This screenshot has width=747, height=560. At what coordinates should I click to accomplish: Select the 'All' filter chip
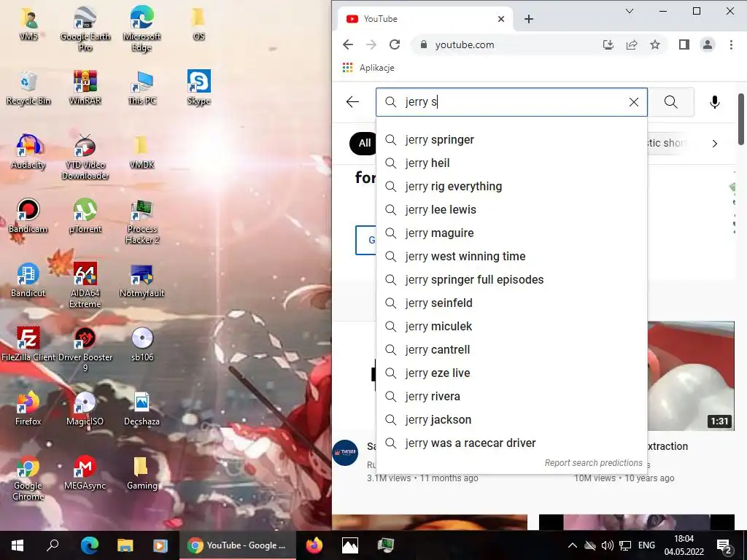[x=363, y=144]
